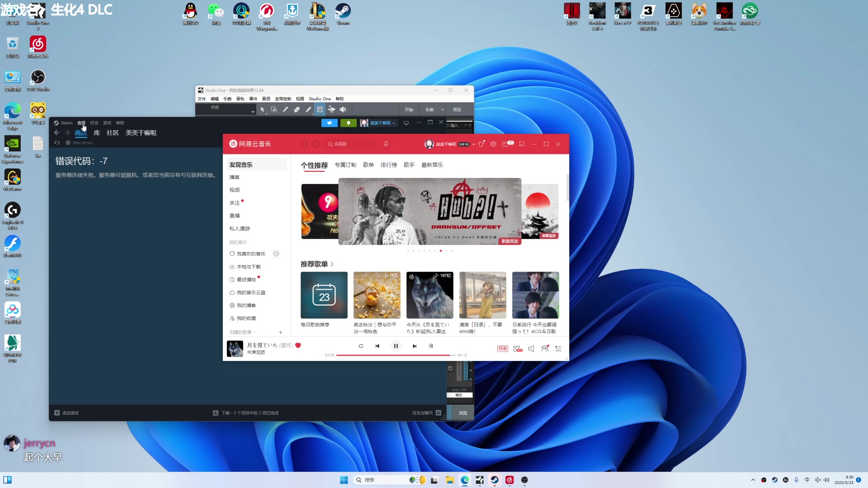The height and width of the screenshot is (488, 868).
Task: Open Steam notifications bell button
Action: click(x=349, y=123)
